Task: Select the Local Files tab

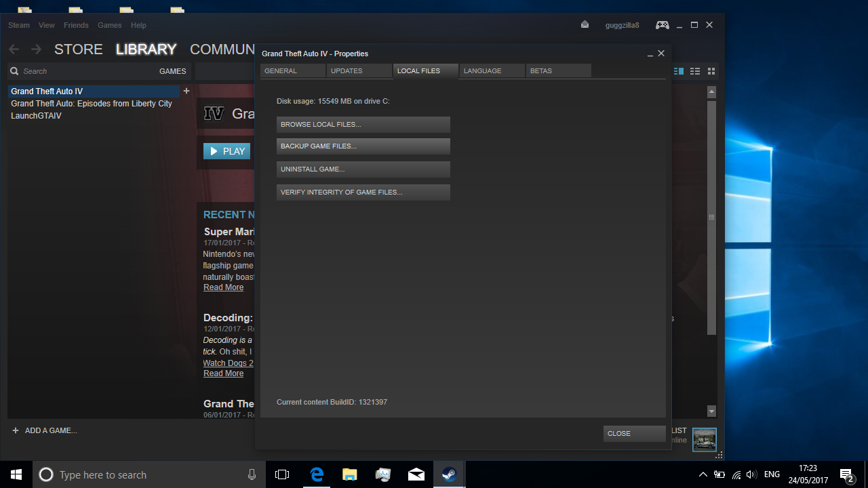Action: 426,71
